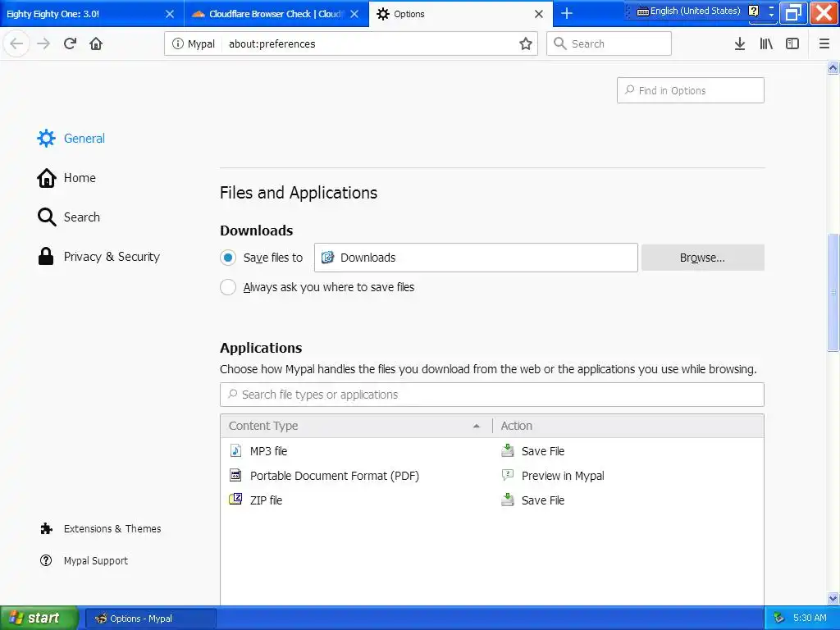This screenshot has height=630, width=840.
Task: Click the PDF file type icon
Action: click(235, 475)
